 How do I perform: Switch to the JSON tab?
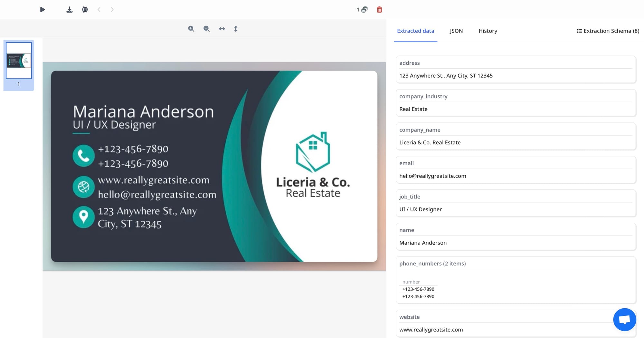click(x=456, y=31)
